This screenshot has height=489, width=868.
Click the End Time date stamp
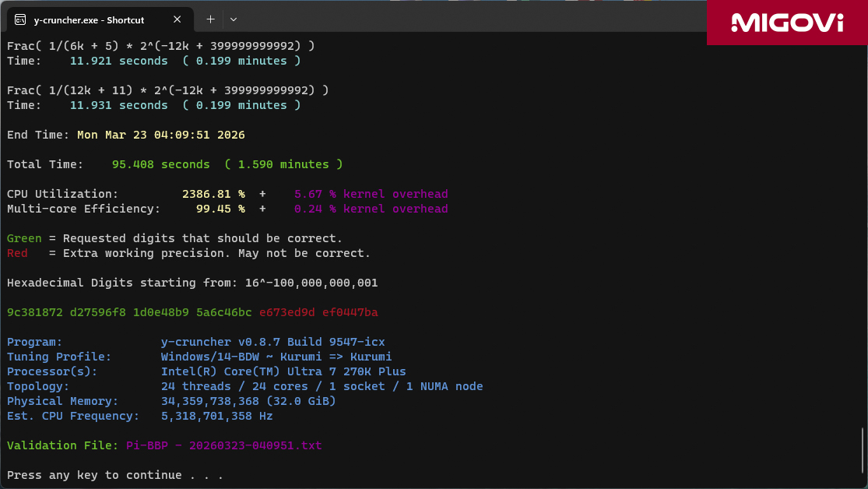point(160,135)
